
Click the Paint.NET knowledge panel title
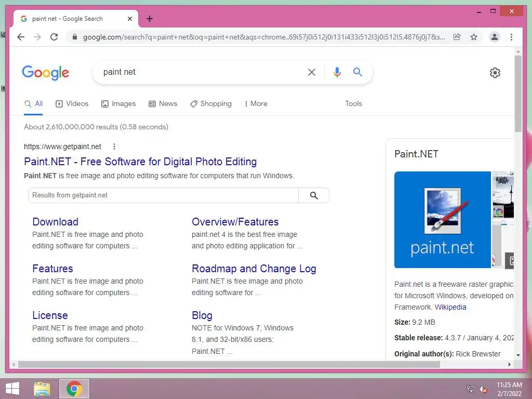point(416,154)
